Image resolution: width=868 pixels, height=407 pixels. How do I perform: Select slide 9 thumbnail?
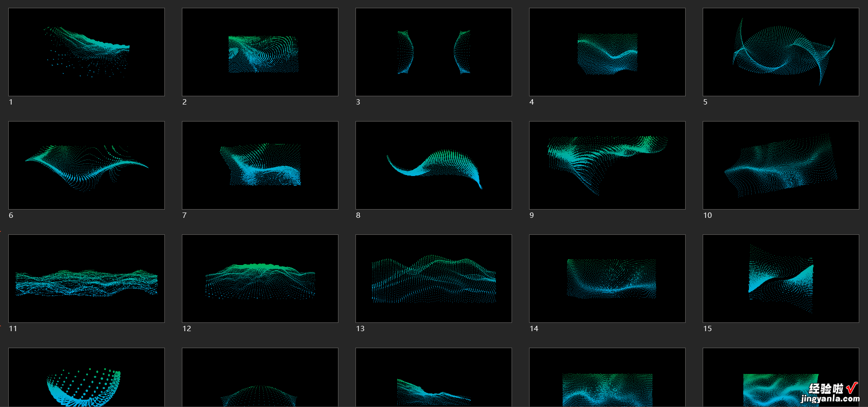pos(607,165)
